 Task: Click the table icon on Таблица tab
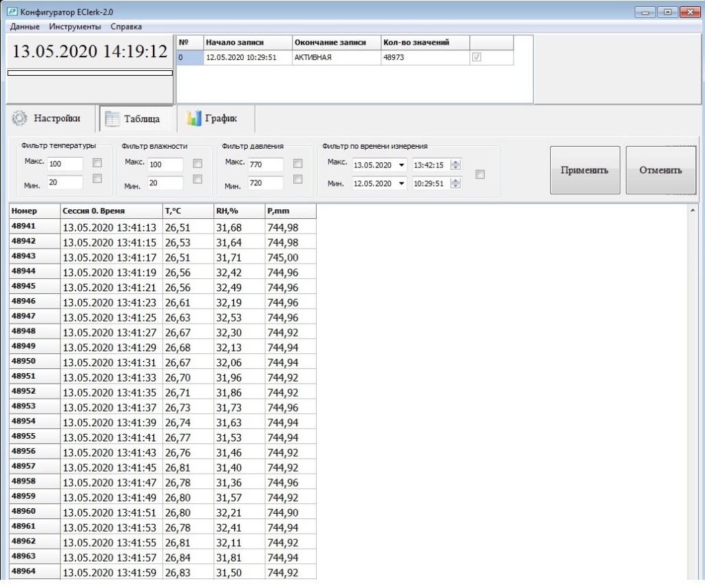tap(112, 118)
